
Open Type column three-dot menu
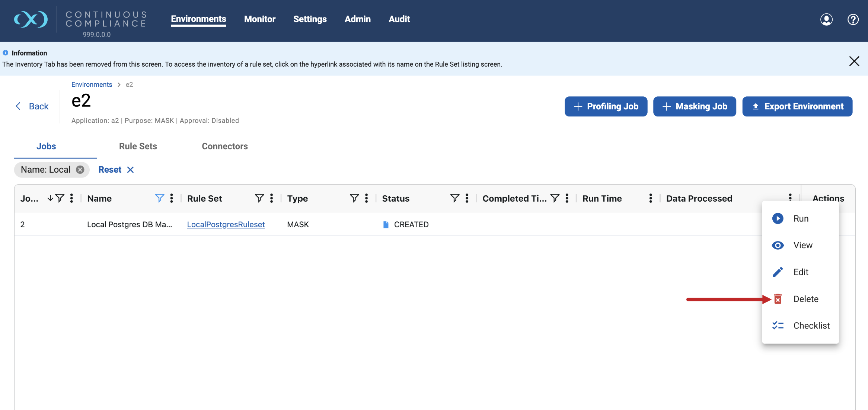pyautogui.click(x=367, y=198)
